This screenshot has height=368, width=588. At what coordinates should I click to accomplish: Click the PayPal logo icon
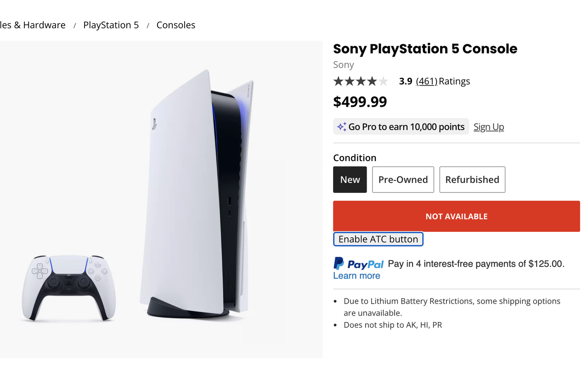[340, 264]
